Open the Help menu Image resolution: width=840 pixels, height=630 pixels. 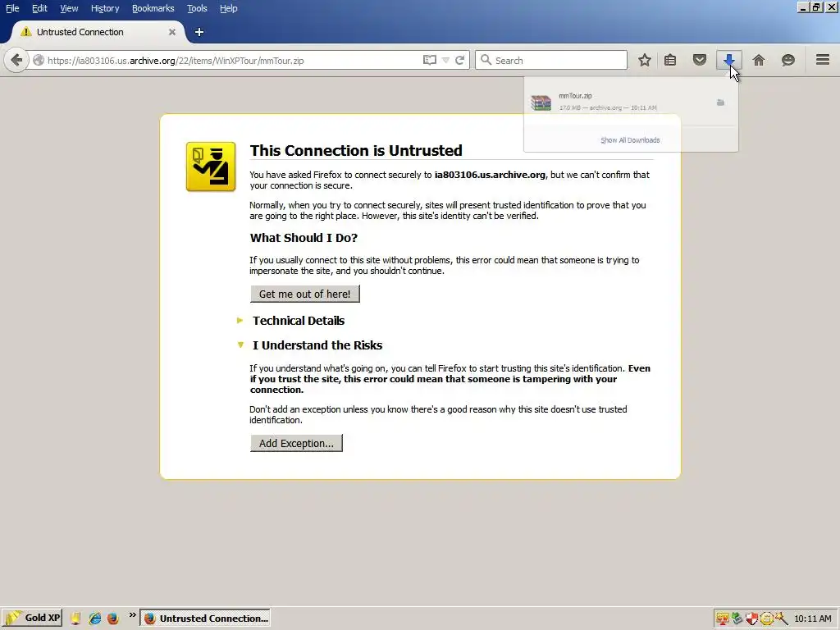click(228, 8)
